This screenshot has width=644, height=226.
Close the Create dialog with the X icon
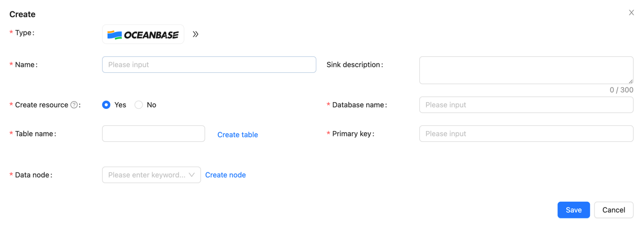pyautogui.click(x=631, y=13)
